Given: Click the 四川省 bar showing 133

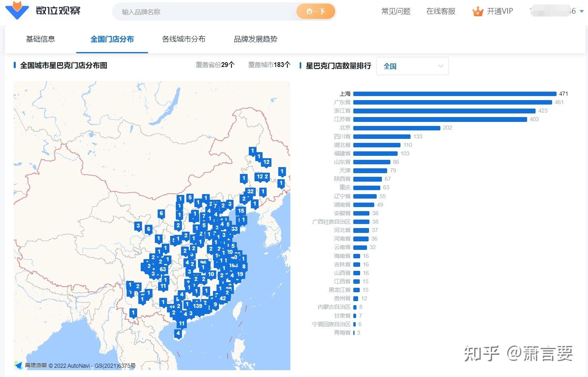Looking at the screenshot, I should (x=382, y=136).
